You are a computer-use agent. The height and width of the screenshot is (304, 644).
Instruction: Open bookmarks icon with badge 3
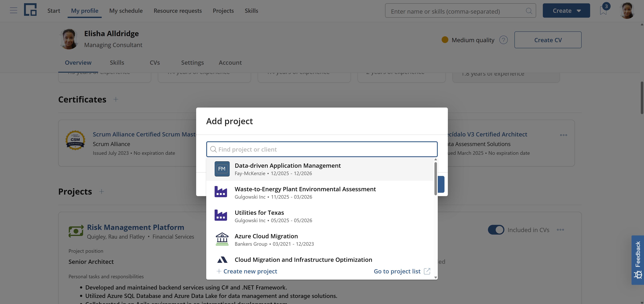pos(603,10)
